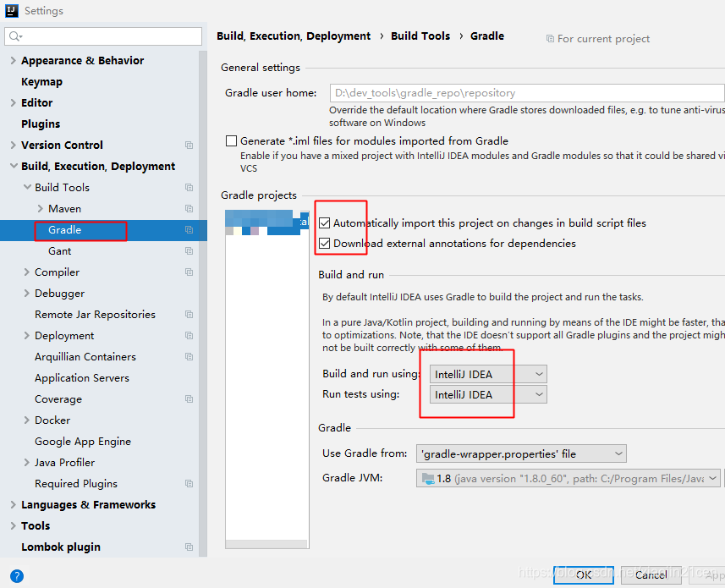The image size is (725, 588).
Task: Focus the settings search field
Action: [103, 36]
